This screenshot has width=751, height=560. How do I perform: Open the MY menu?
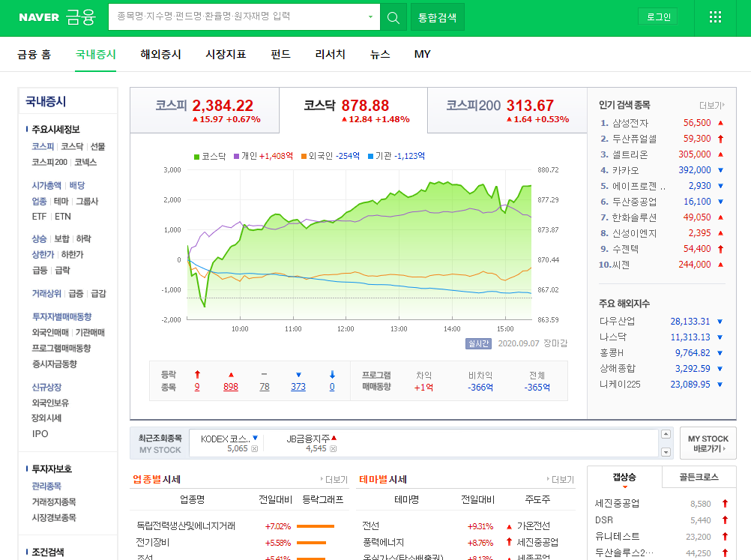click(422, 55)
